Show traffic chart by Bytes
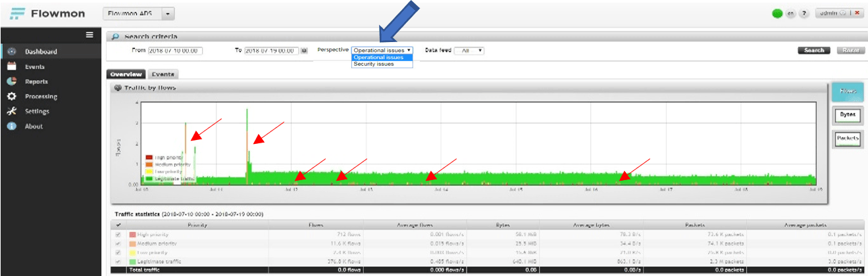 847,114
